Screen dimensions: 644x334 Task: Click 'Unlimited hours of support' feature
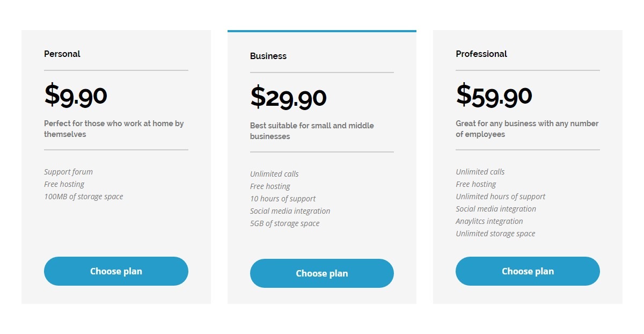pyautogui.click(x=500, y=197)
